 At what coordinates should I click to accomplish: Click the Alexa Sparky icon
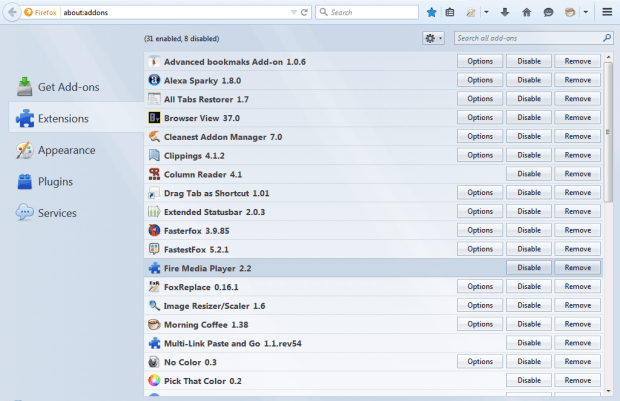[x=154, y=80]
